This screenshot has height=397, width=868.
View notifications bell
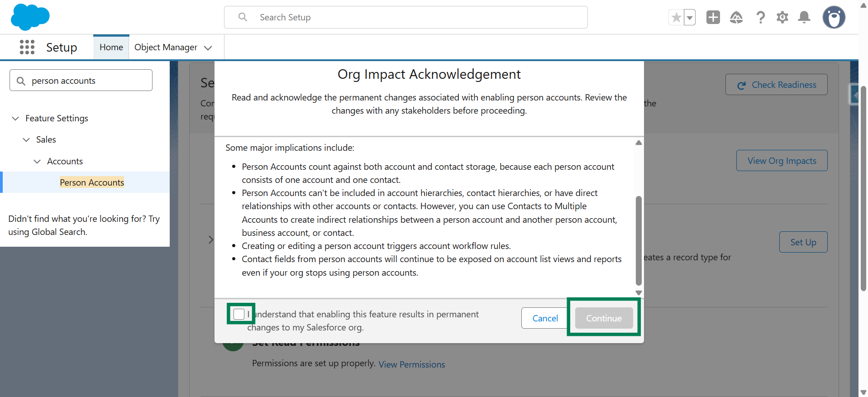click(804, 18)
